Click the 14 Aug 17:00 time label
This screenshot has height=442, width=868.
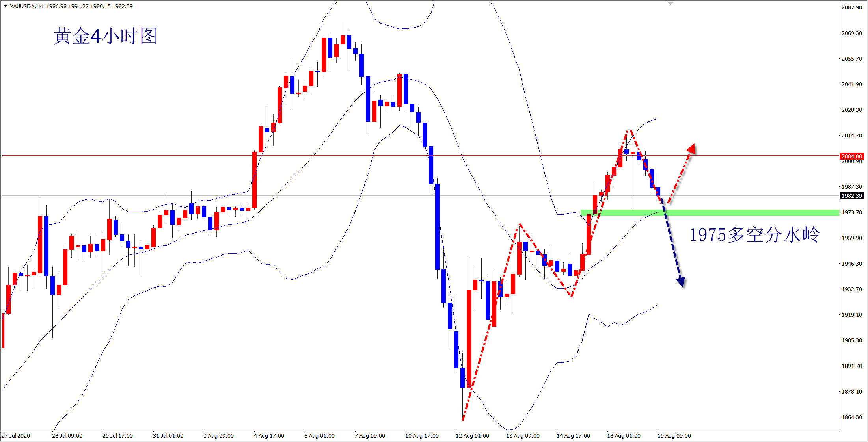pyautogui.click(x=573, y=436)
